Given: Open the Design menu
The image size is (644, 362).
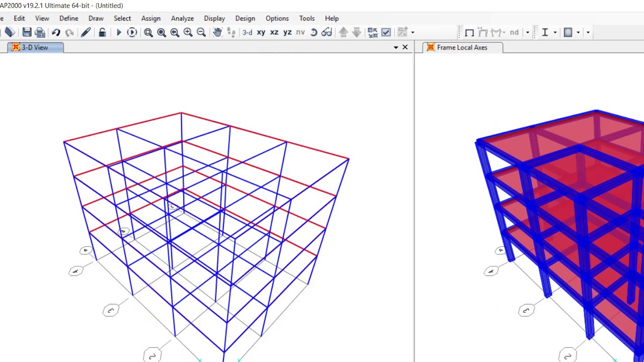Looking at the screenshot, I should [245, 18].
